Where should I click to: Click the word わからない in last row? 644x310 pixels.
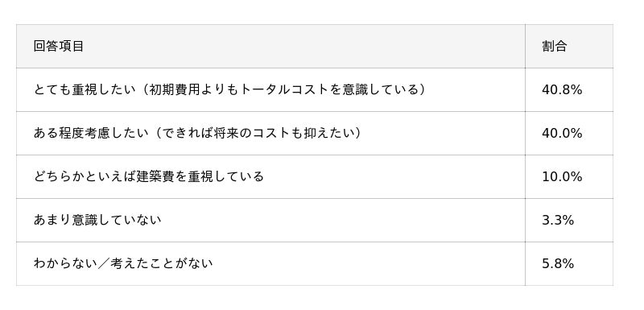coord(65,263)
